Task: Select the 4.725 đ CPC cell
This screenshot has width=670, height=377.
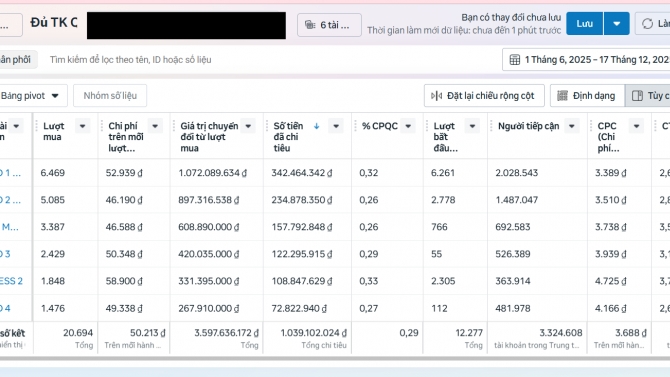Action: (x=619, y=281)
